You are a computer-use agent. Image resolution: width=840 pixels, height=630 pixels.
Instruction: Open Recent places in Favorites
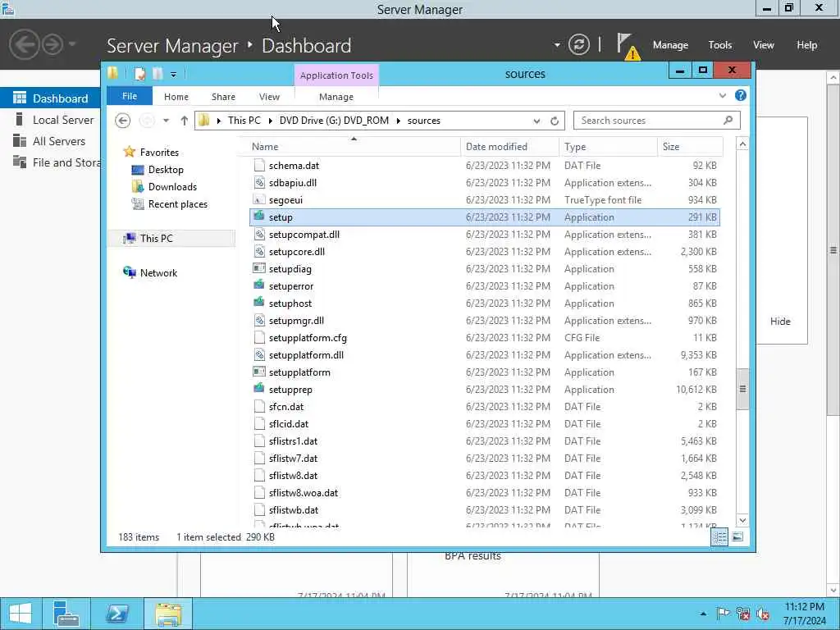(178, 203)
